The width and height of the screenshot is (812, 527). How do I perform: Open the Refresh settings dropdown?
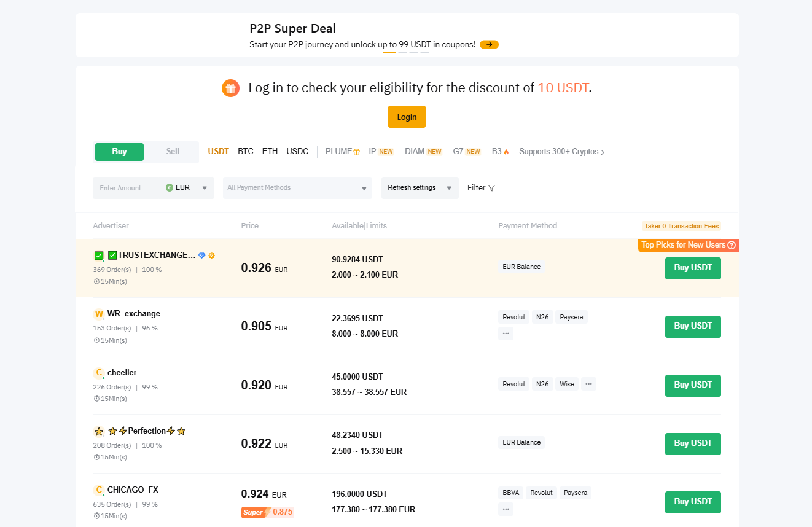420,188
